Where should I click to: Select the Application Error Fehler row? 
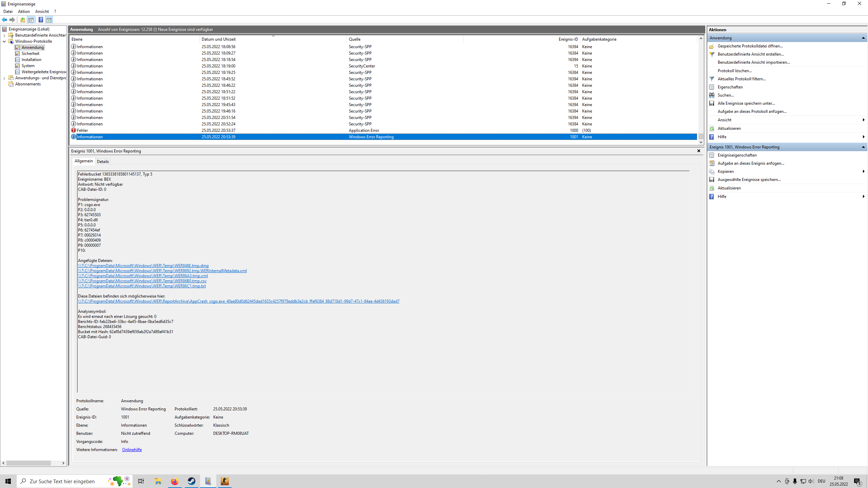(383, 130)
